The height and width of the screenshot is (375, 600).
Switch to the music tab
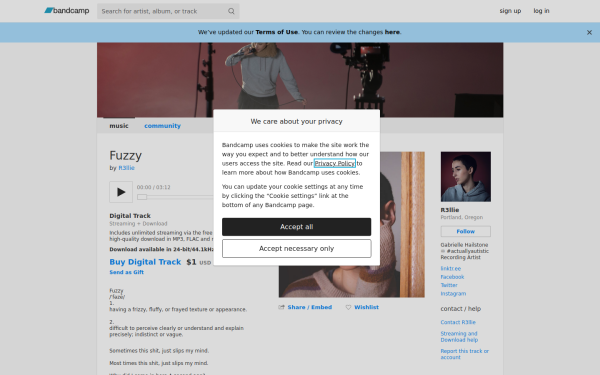pos(119,126)
